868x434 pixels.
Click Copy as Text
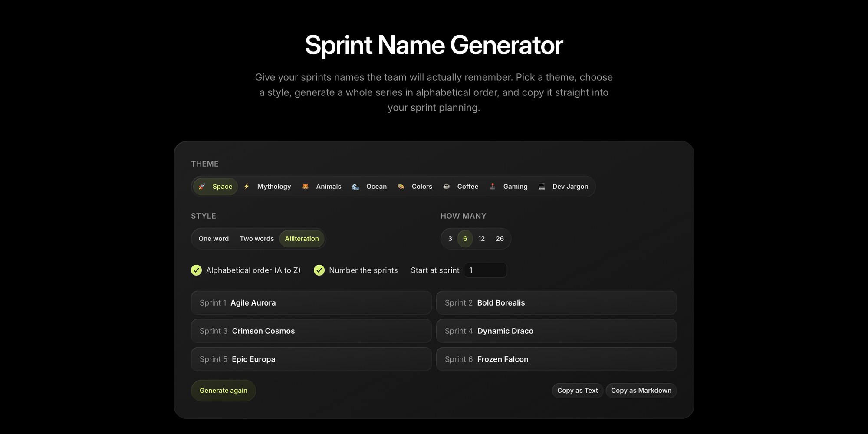coord(578,391)
